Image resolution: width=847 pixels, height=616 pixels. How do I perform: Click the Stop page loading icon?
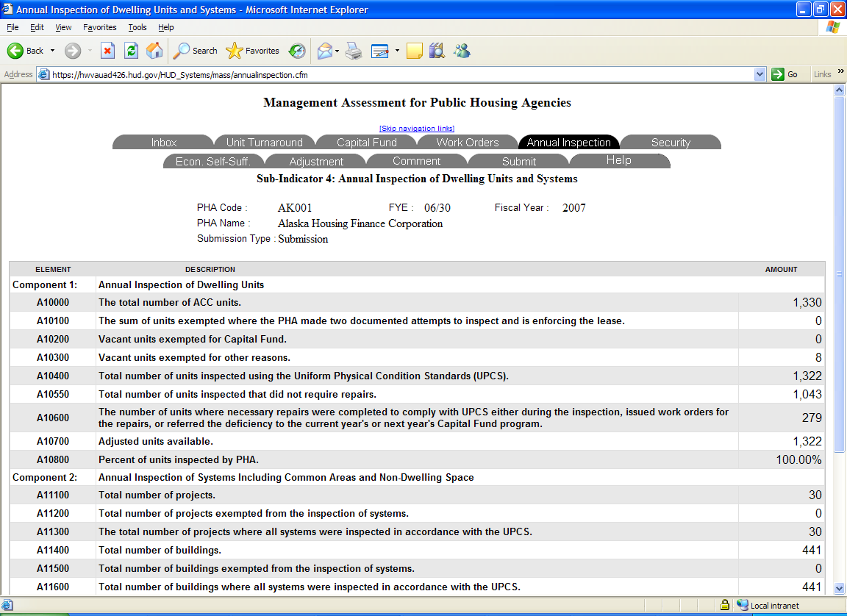(107, 51)
